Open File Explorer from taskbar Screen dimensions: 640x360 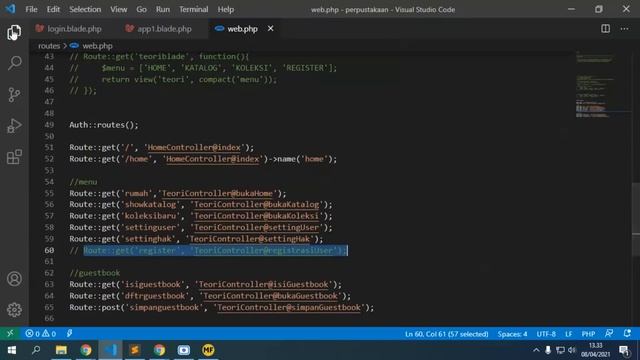61,350
